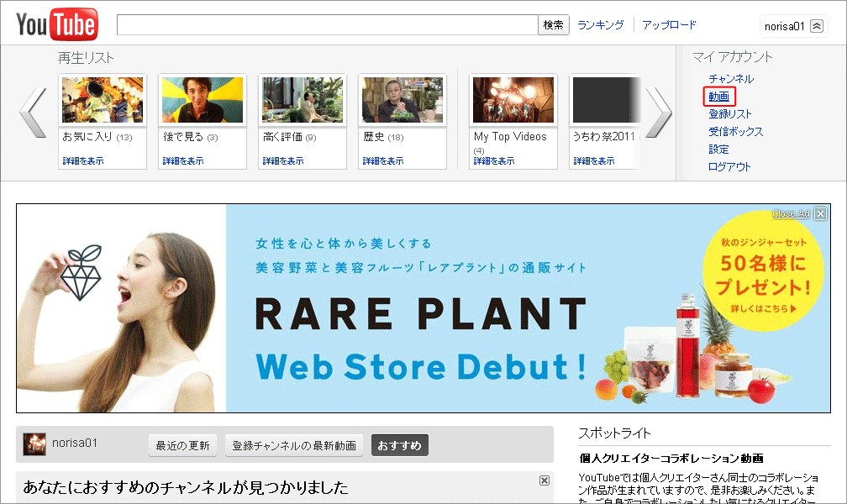This screenshot has height=504, width=847.
Task: Switch to the 登録チャンネルの最新動画 tab
Action: [294, 446]
